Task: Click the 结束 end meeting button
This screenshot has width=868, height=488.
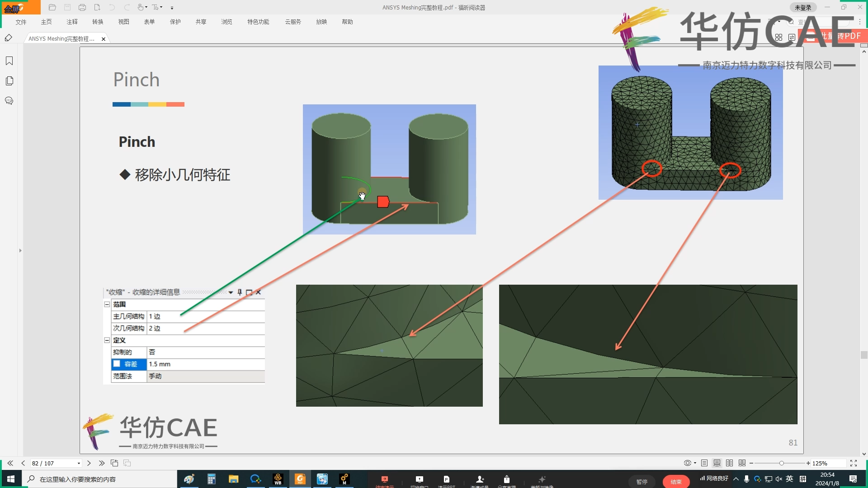Action: (676, 482)
